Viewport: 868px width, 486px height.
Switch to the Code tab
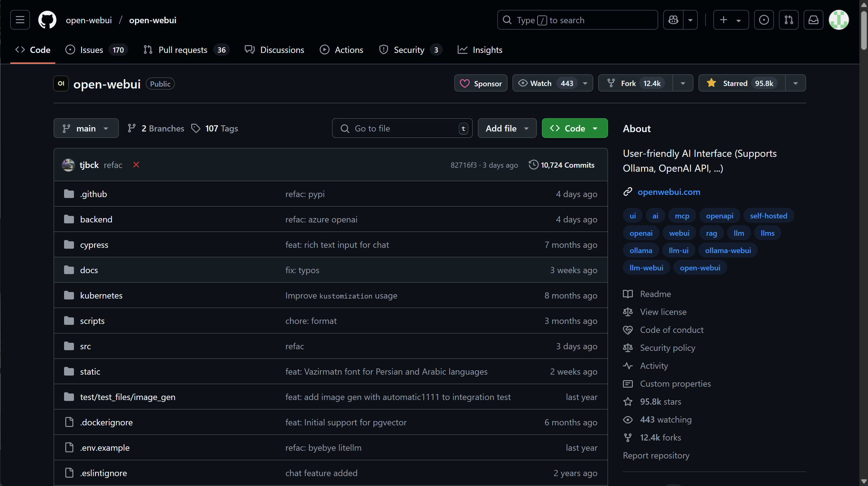(33, 50)
